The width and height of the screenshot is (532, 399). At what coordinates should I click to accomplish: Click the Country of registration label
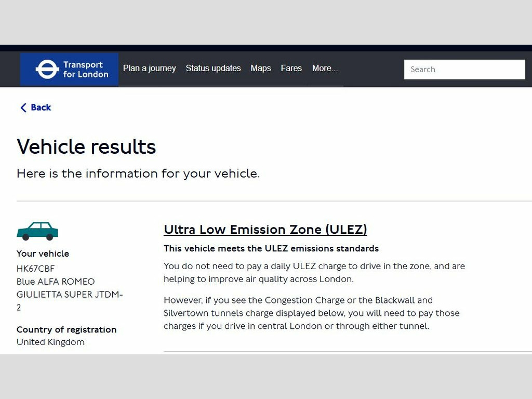coord(66,329)
